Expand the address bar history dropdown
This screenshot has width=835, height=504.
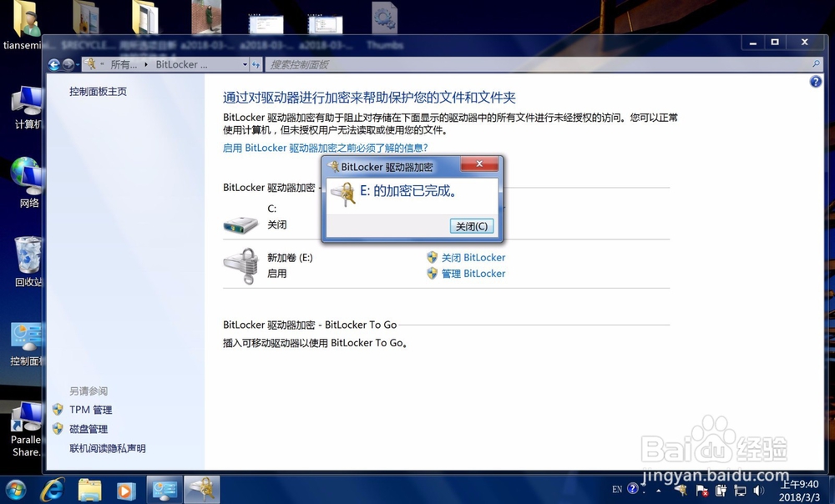click(x=245, y=65)
